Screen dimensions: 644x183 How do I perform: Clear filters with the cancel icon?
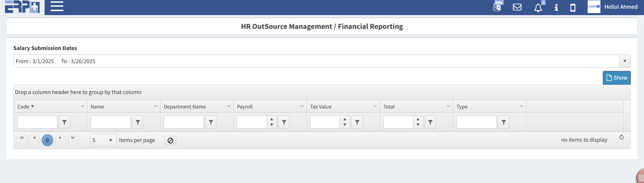[x=170, y=141]
